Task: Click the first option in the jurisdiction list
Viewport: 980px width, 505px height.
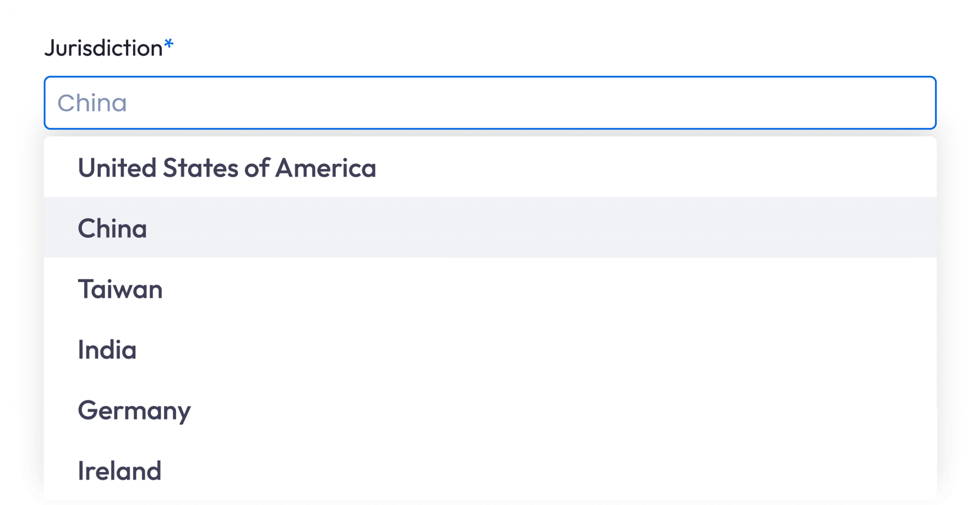Action: tap(227, 168)
